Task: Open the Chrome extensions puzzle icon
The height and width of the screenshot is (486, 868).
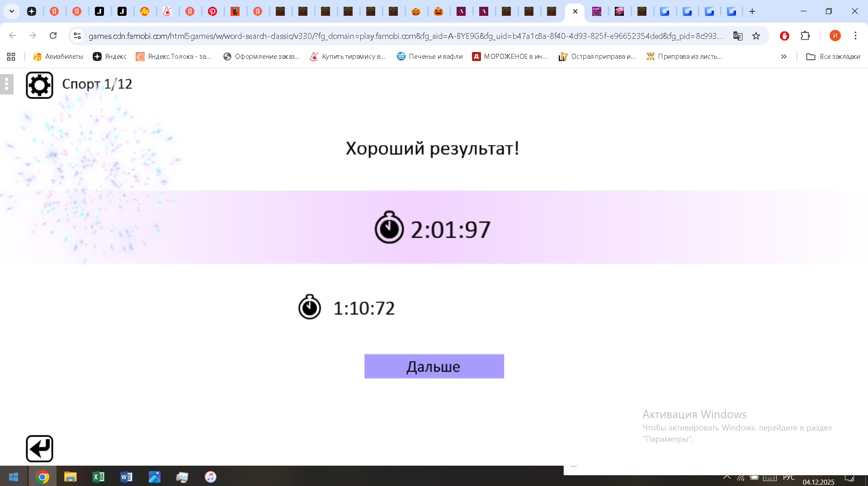Action: point(806,36)
